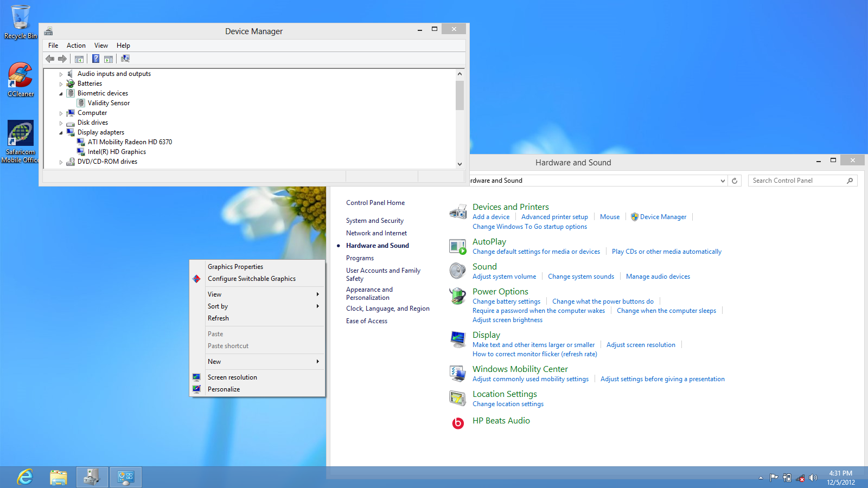
Task: Open the Adjust screen brightness link
Action: coord(507,320)
